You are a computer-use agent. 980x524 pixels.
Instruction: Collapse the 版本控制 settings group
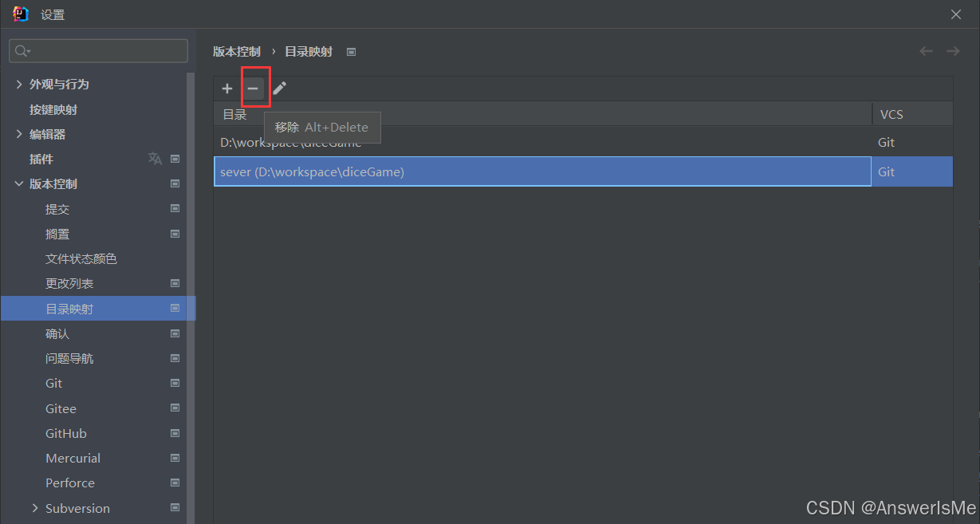[20, 183]
